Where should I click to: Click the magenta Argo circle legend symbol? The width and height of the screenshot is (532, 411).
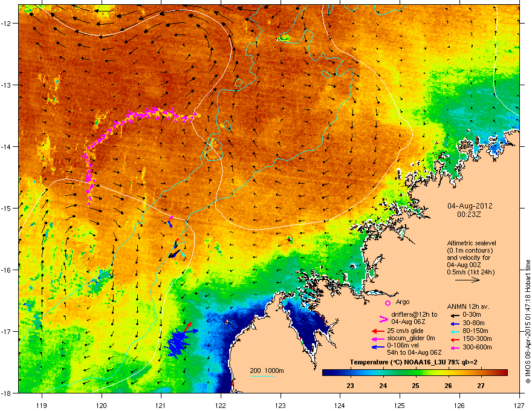pyautogui.click(x=388, y=303)
